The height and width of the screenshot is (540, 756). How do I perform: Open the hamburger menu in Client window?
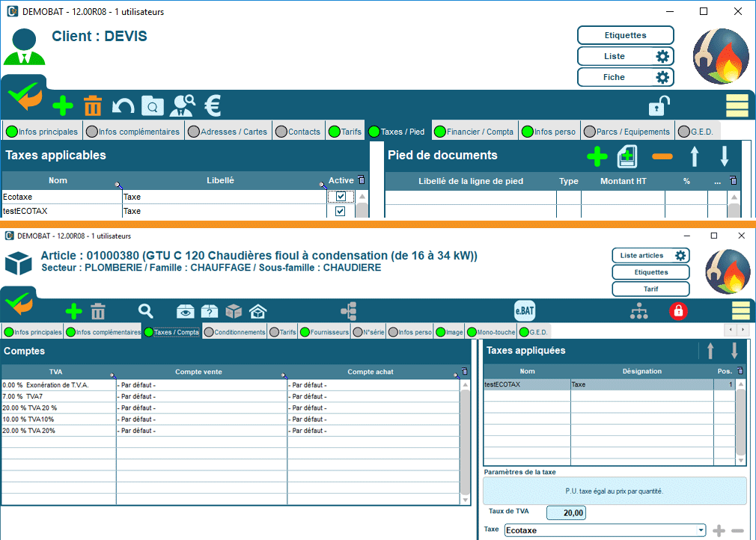(737, 106)
